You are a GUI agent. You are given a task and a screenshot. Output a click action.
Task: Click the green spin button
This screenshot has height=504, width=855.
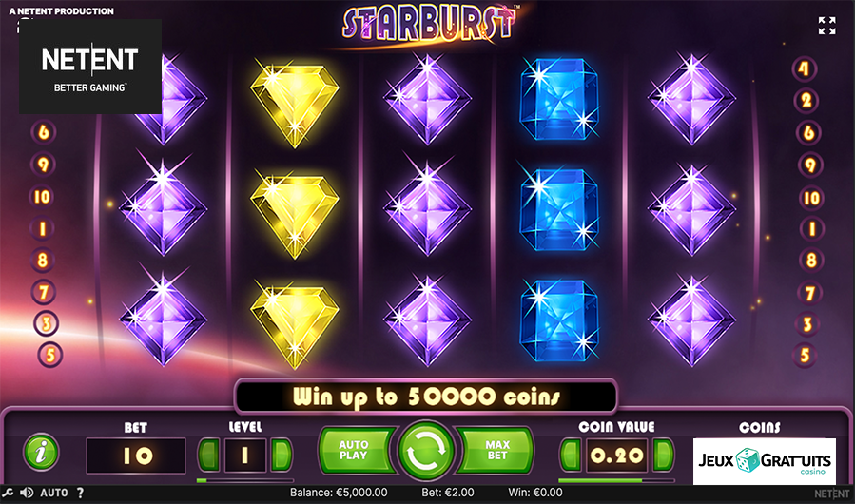426,451
